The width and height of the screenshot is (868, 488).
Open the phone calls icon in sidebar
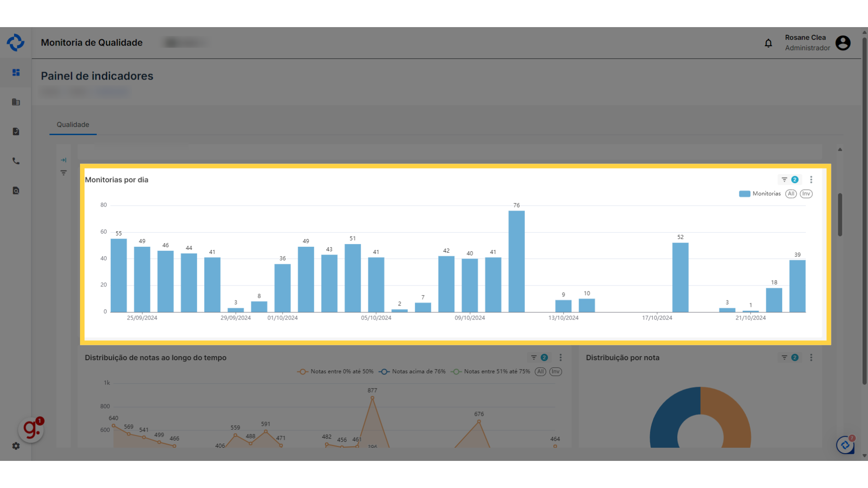[16, 161]
